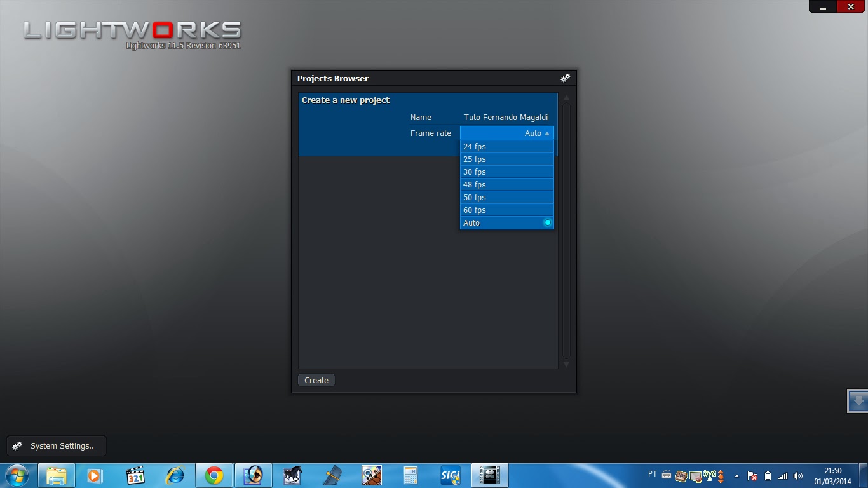Image resolution: width=868 pixels, height=488 pixels.
Task: Click the Action Center flag icon
Action: pos(752,476)
